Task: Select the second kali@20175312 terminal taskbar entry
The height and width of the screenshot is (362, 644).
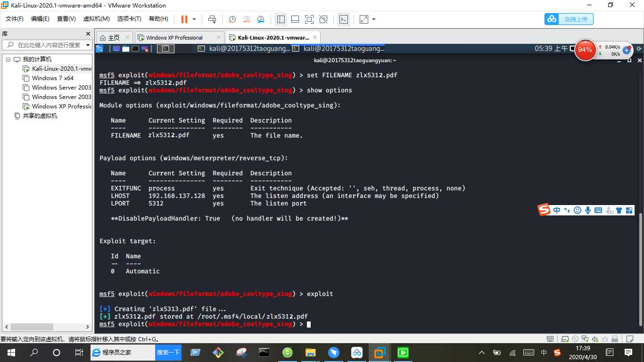Action: tap(338, 49)
